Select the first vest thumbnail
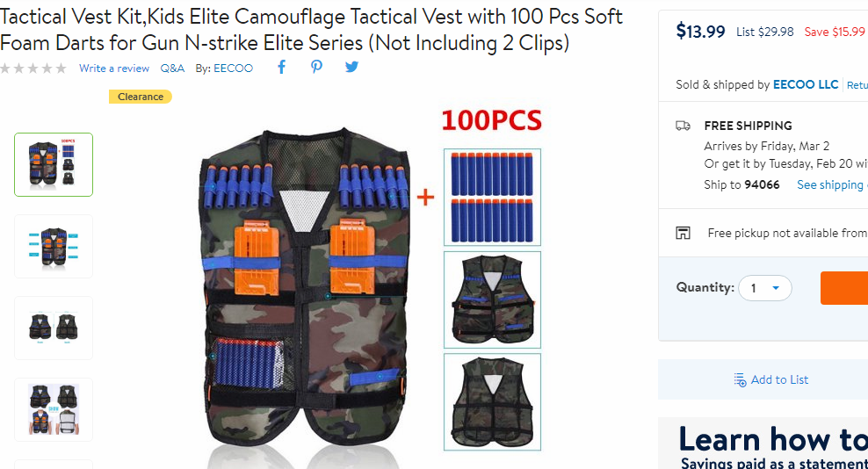868x469 pixels. [x=54, y=164]
